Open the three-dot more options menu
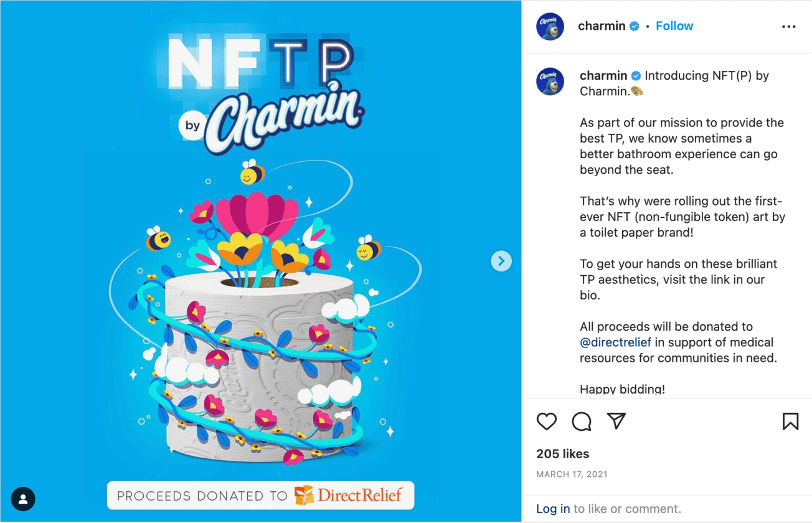Image resolution: width=812 pixels, height=523 pixels. tap(788, 27)
